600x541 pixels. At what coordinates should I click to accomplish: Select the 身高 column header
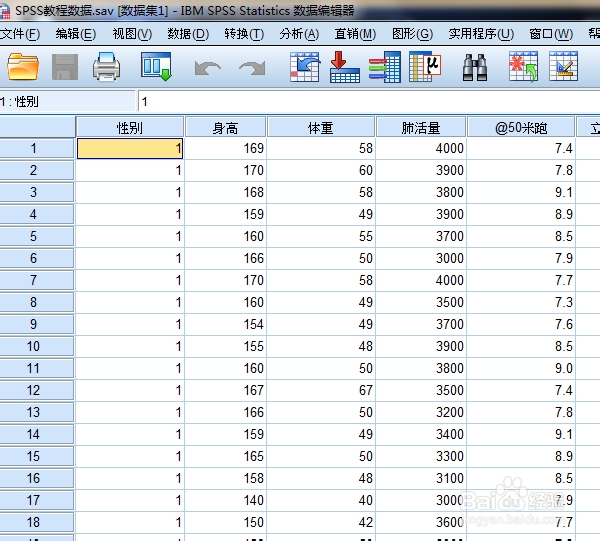225,127
